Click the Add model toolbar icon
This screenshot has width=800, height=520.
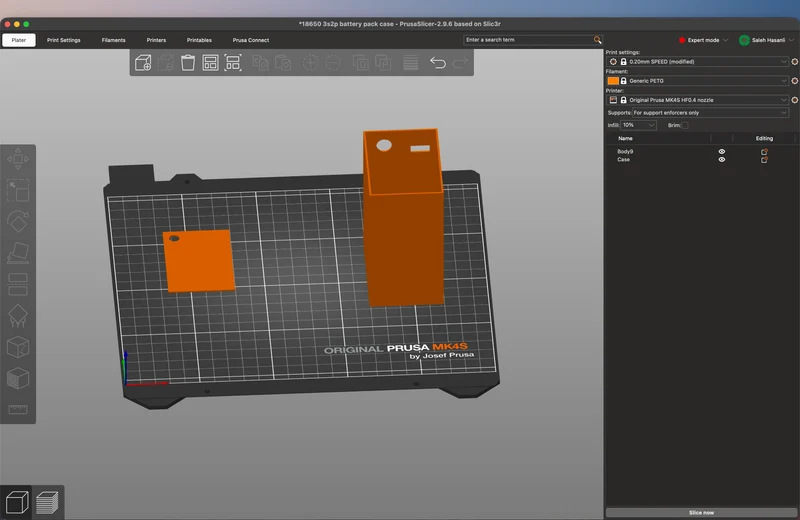tap(143, 62)
